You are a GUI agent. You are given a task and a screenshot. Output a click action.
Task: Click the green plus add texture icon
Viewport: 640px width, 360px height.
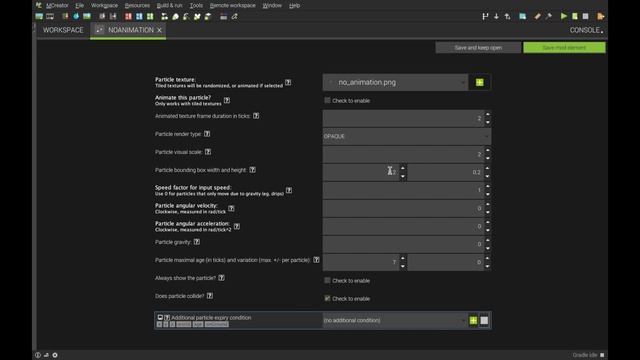pos(480,82)
